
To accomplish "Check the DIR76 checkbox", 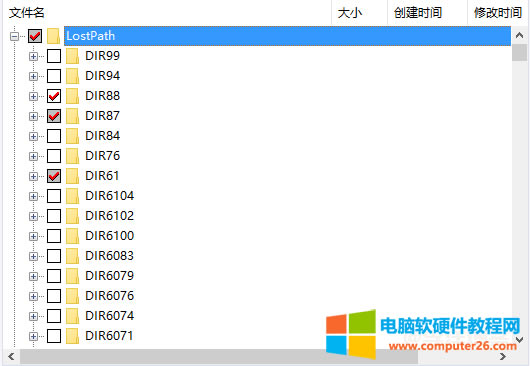I will [54, 156].
